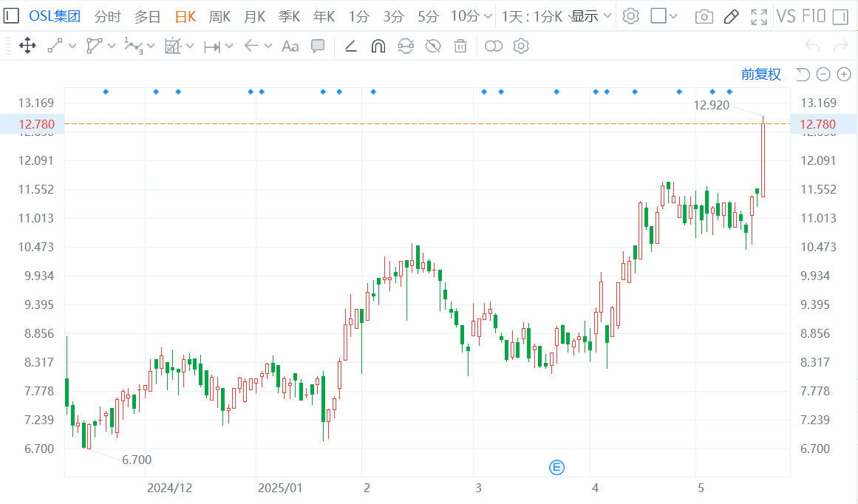Click the 12.920 high price label
Image resolution: width=858 pixels, height=504 pixels.
pos(712,105)
